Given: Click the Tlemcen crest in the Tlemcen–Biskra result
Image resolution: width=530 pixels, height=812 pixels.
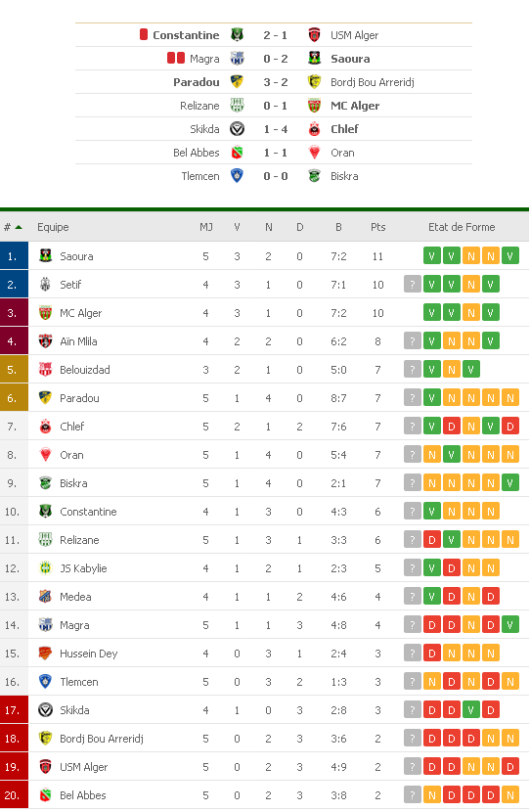Looking at the screenshot, I should 237,175.
